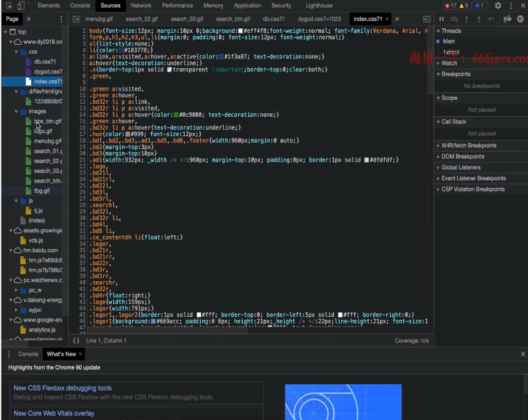Switch to the Console drawer tab
This screenshot has width=528, height=420.
click(28, 354)
